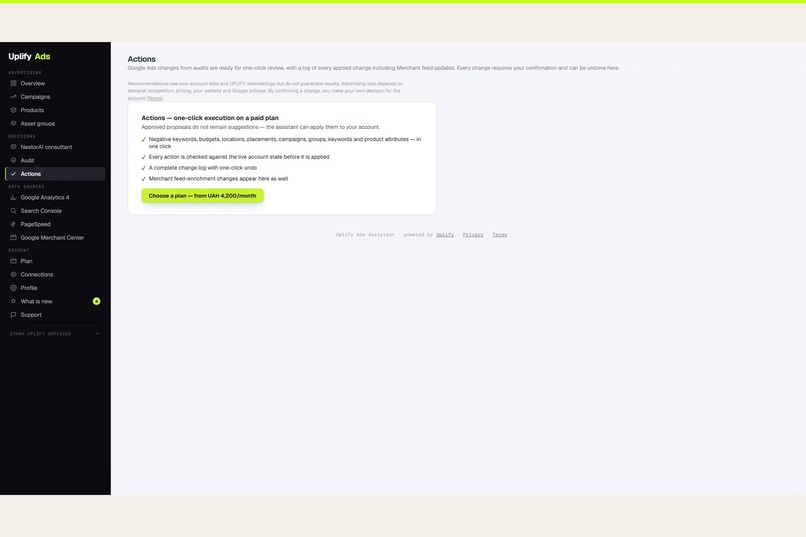This screenshot has height=537, width=806.
Task: Open the Privacy footer link
Action: pyautogui.click(x=473, y=235)
